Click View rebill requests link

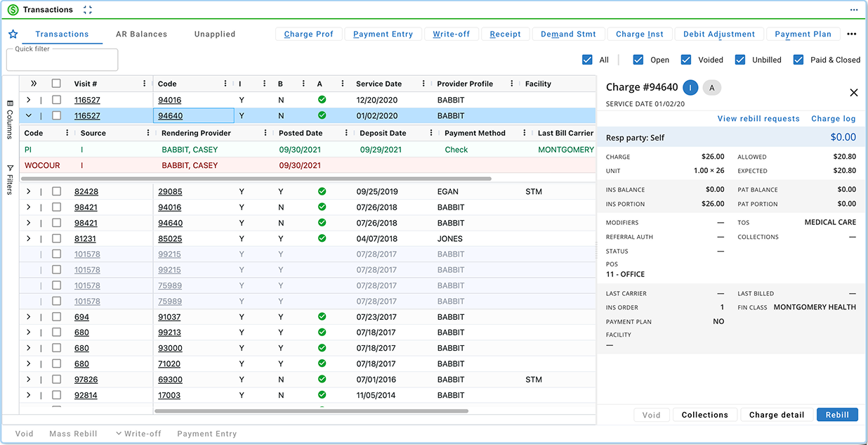click(758, 119)
